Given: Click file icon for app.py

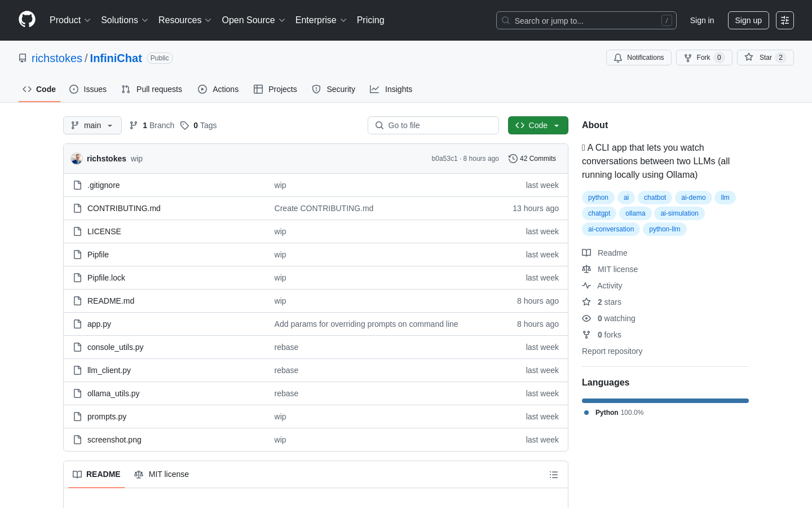Looking at the screenshot, I should (x=78, y=324).
